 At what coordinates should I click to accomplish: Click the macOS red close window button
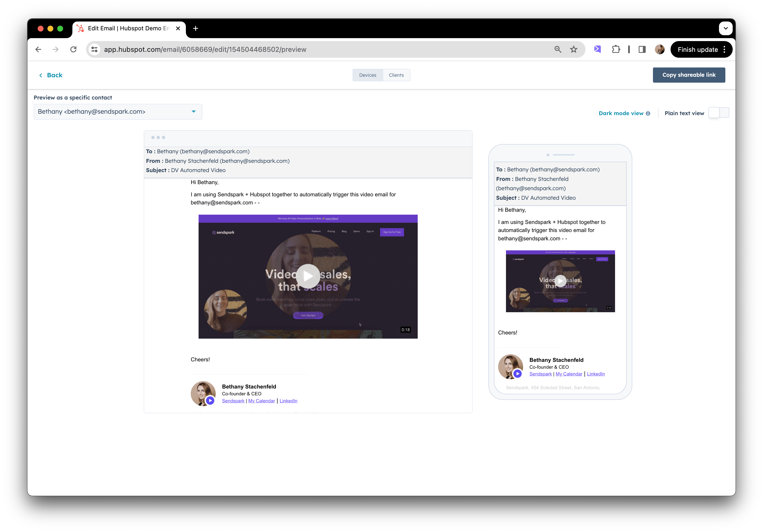coord(41,29)
